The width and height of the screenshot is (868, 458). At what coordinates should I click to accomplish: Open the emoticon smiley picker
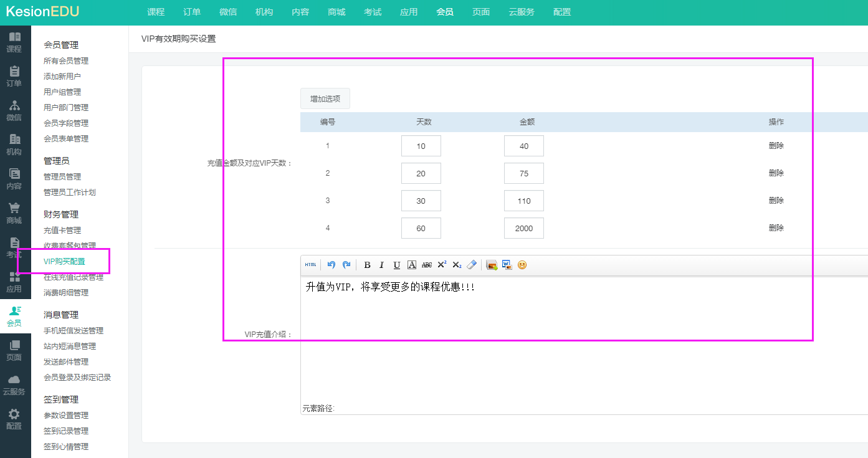522,265
